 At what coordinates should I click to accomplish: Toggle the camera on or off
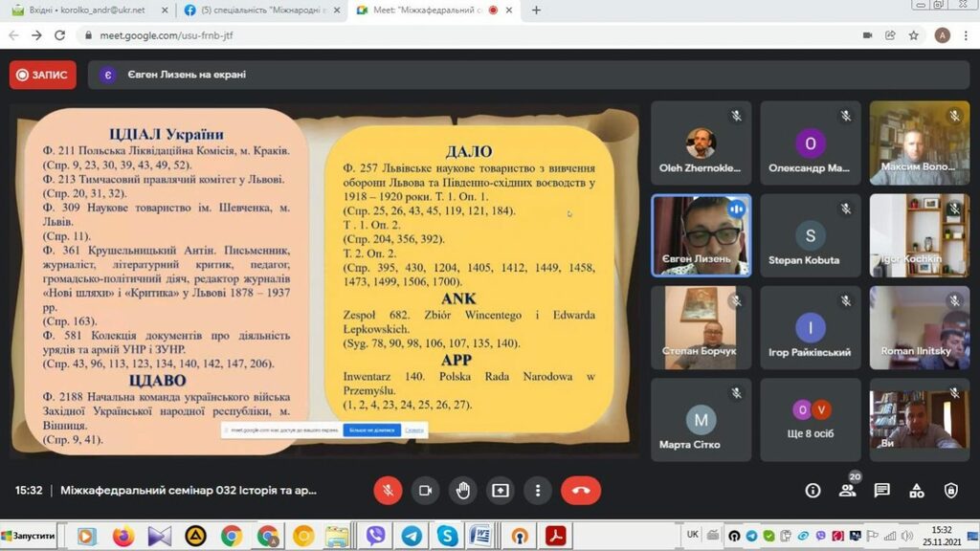pos(425,491)
